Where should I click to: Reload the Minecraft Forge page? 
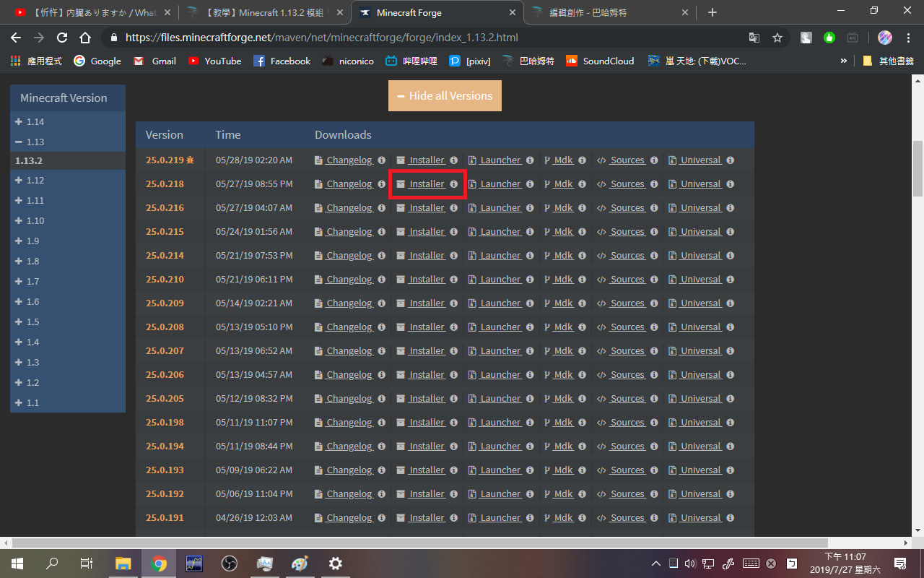coord(62,38)
